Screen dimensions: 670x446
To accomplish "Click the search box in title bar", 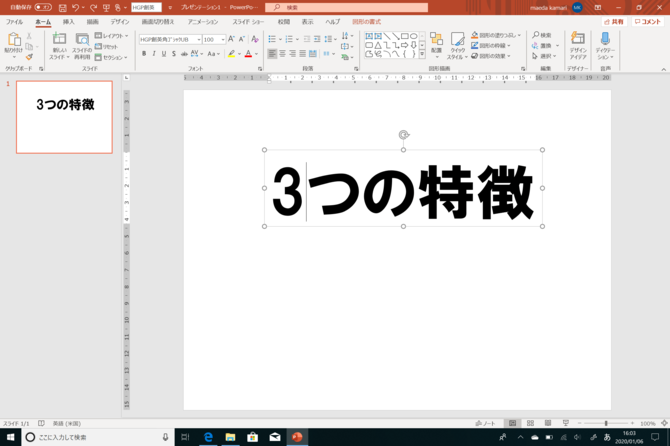I will tap(347, 7).
